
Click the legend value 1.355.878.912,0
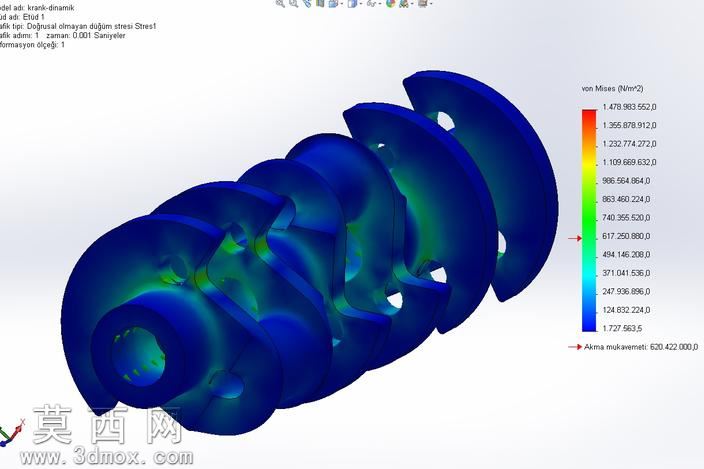629,125
